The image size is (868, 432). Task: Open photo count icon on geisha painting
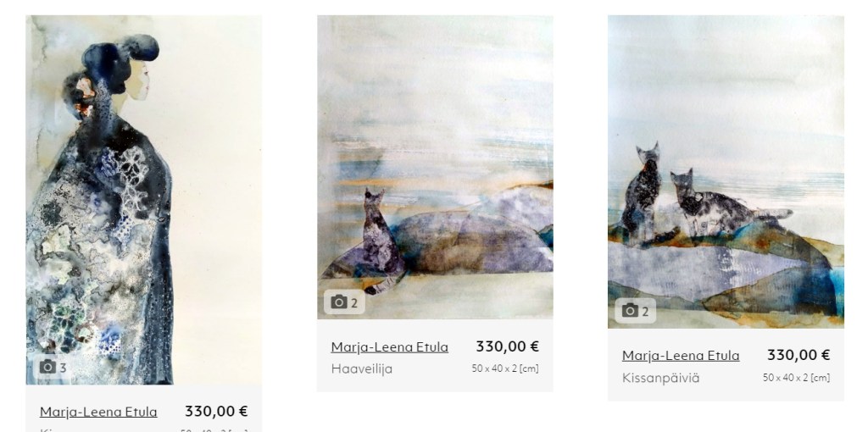(x=53, y=368)
